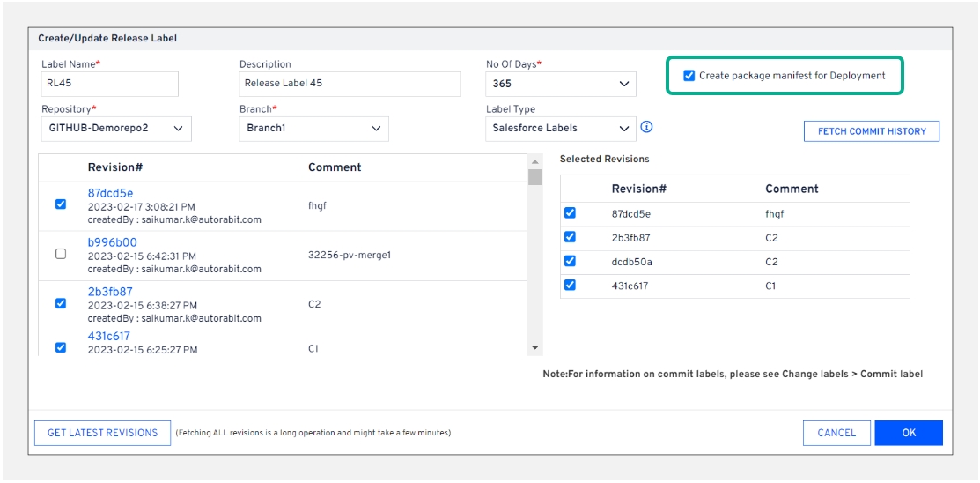The height and width of the screenshot is (483, 980).
Task: Cancel the release label dialog
Action: tap(836, 433)
